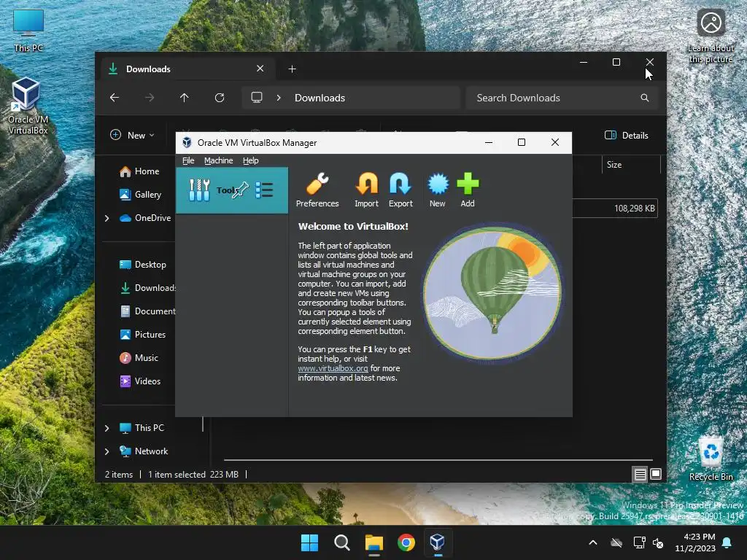The width and height of the screenshot is (747, 560).
Task: Refresh the Downloads folder view
Action: coord(219,98)
